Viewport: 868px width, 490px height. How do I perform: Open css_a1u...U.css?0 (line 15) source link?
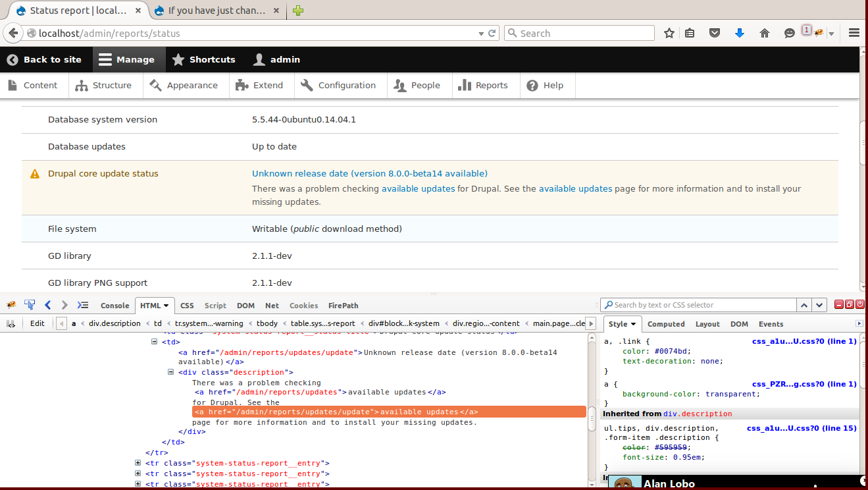click(x=802, y=428)
